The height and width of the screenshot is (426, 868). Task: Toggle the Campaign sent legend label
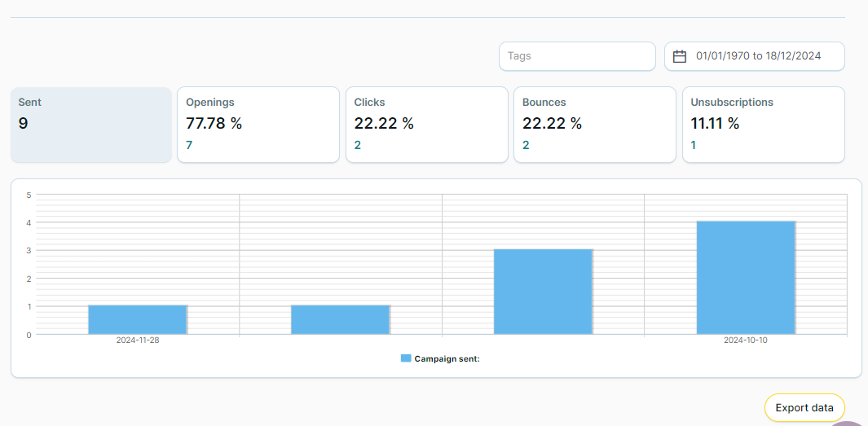point(447,358)
